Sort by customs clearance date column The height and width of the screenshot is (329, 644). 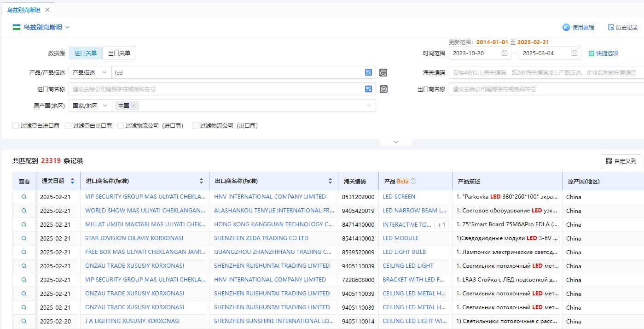click(72, 181)
